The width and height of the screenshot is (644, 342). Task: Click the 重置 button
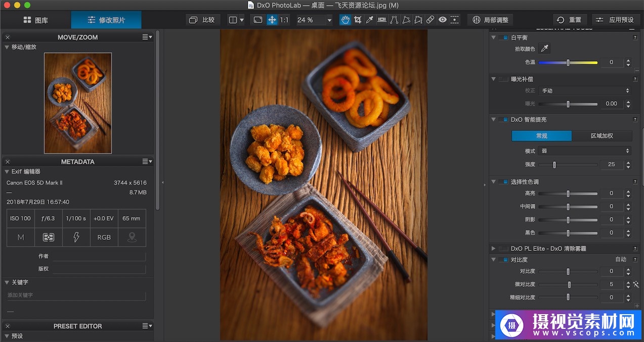click(x=569, y=20)
